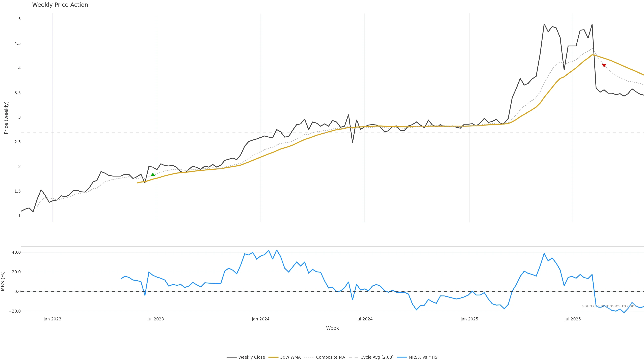
Task: Click the dashed Cycle Avg legend swatch
Action: pyautogui.click(x=354, y=357)
